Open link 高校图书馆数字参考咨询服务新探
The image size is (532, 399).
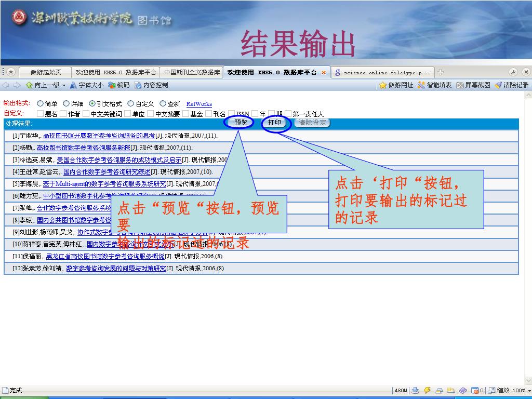[x=84, y=148]
